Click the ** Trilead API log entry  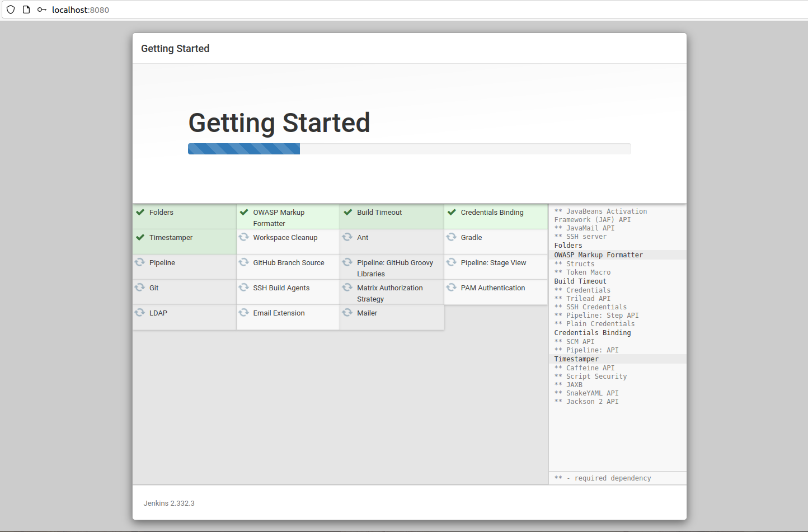582,299
